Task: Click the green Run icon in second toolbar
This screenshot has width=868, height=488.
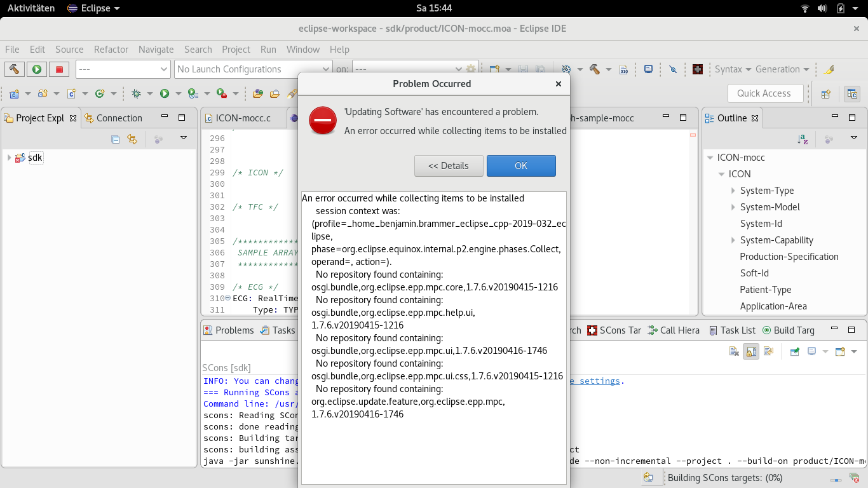Action: tap(165, 93)
